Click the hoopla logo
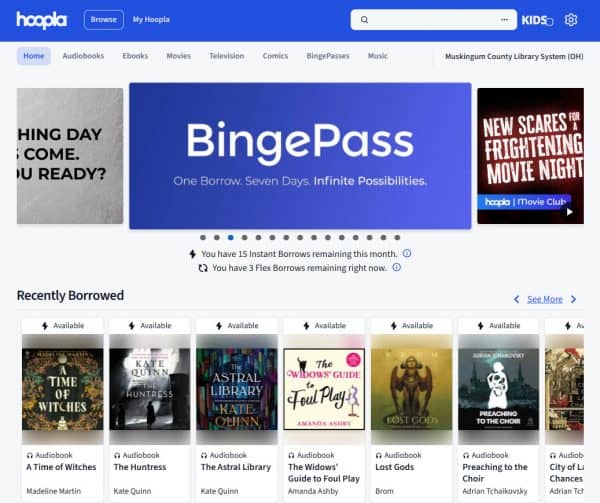600x503 pixels. point(42,20)
